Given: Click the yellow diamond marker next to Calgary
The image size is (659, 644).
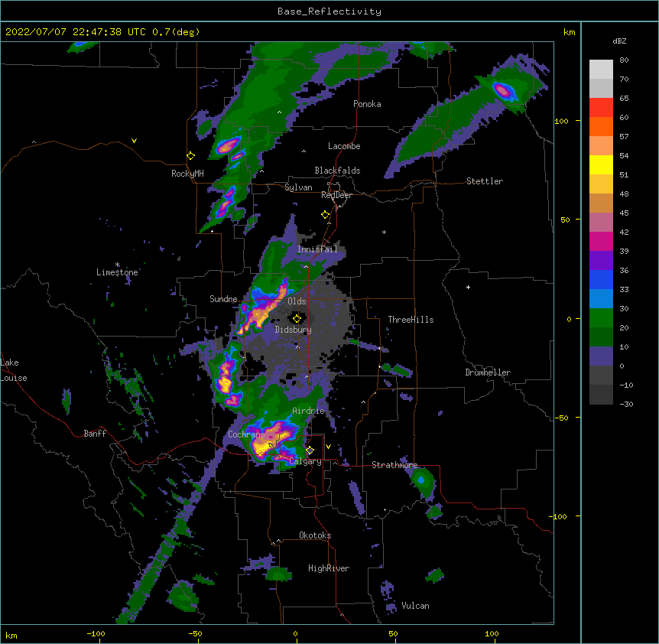Looking at the screenshot, I should [x=310, y=450].
